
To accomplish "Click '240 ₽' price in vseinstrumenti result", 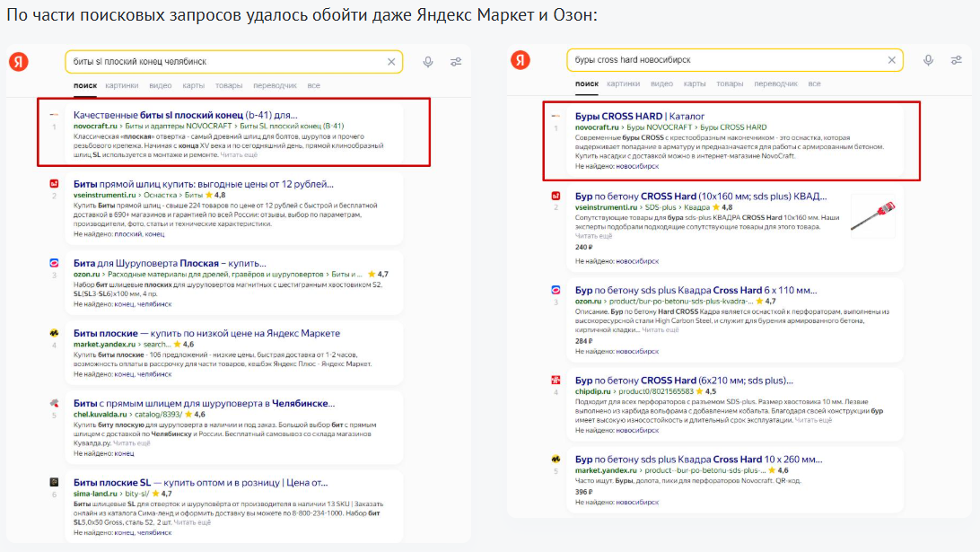I will pyautogui.click(x=583, y=248).
